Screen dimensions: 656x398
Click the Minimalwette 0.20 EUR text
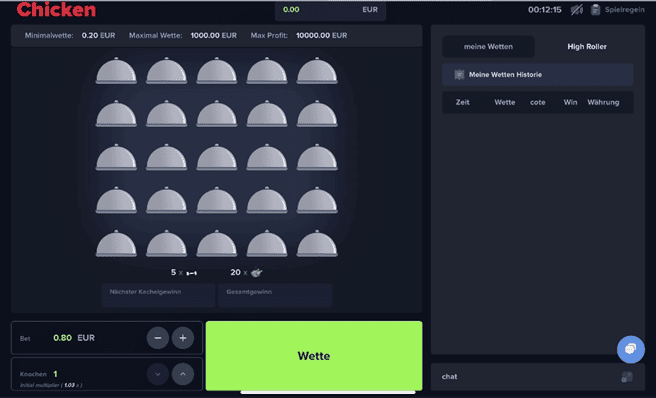(x=70, y=36)
